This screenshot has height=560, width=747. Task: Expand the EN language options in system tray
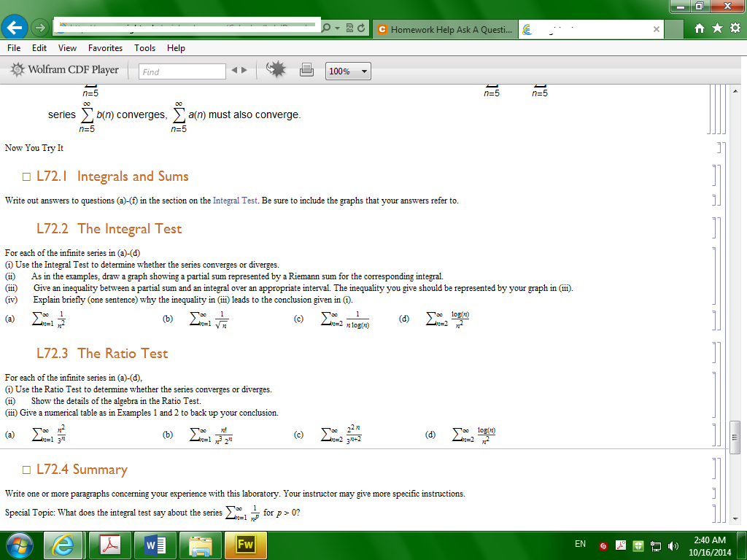click(581, 545)
